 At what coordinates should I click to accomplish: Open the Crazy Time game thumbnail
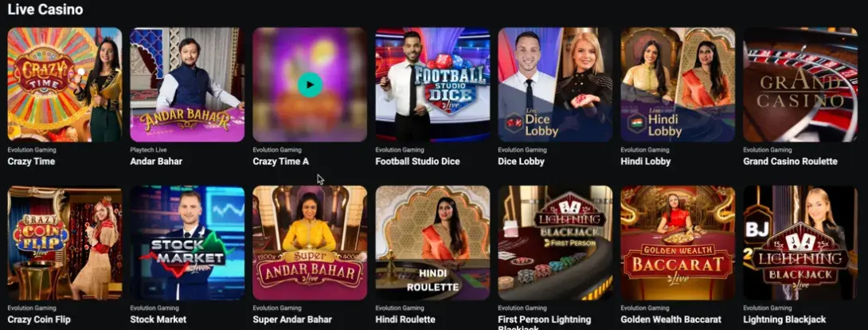(x=65, y=84)
